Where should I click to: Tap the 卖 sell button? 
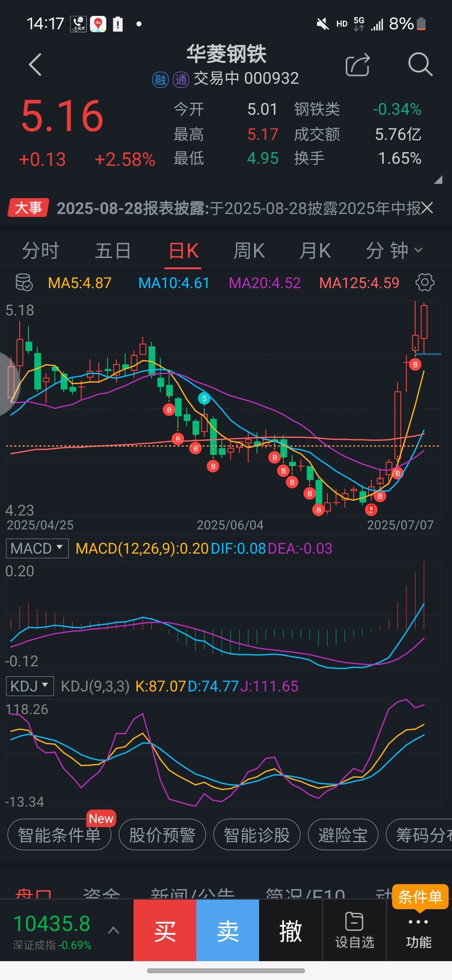click(x=228, y=930)
